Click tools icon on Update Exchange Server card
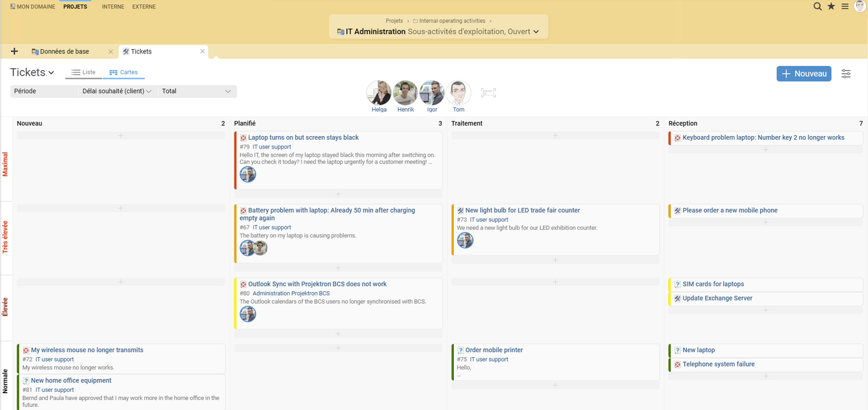The image size is (868, 410). point(678,299)
